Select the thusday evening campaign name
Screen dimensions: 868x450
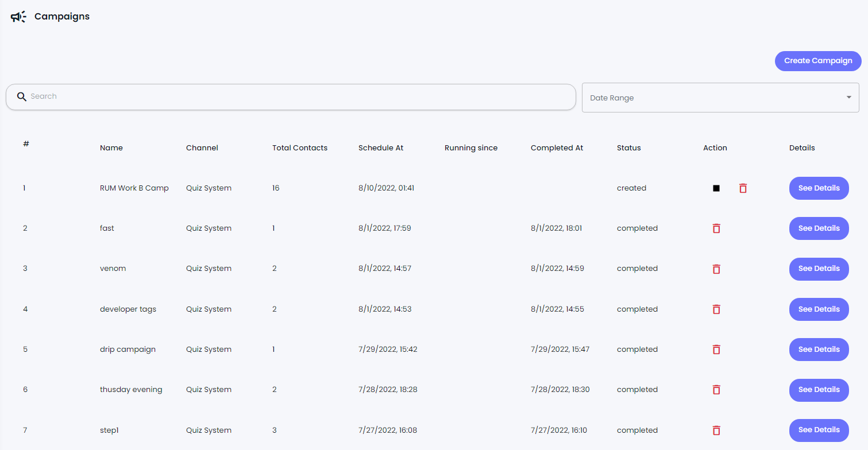pos(131,390)
